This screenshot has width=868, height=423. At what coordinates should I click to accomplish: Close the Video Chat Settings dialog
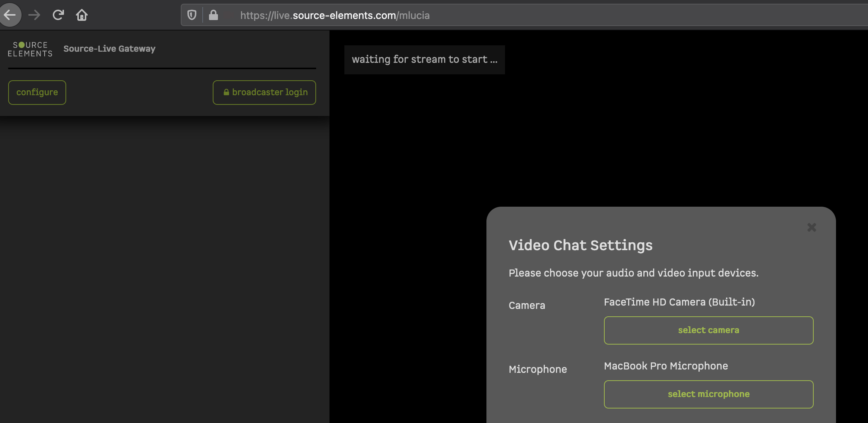811,227
